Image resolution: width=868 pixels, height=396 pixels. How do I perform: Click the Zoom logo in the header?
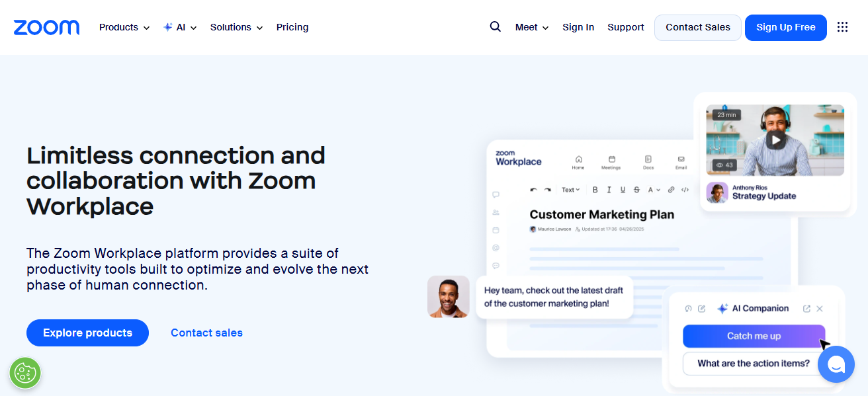point(46,27)
